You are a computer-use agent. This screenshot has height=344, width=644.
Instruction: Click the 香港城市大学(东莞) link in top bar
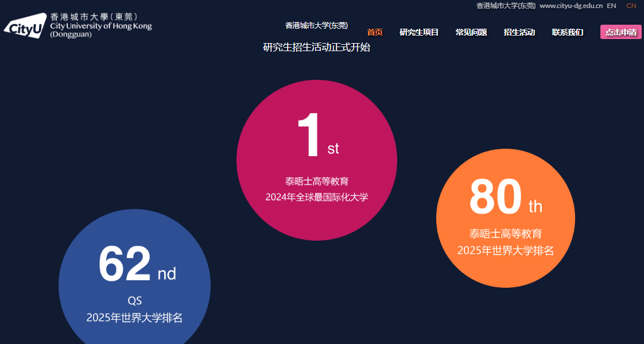click(x=506, y=6)
